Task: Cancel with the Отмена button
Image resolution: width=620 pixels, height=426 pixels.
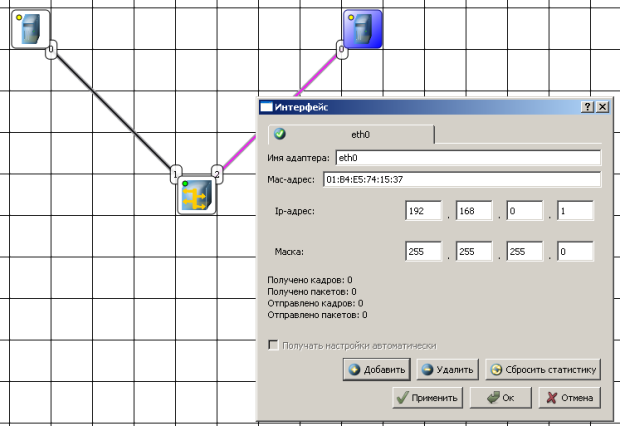Action: (570, 397)
